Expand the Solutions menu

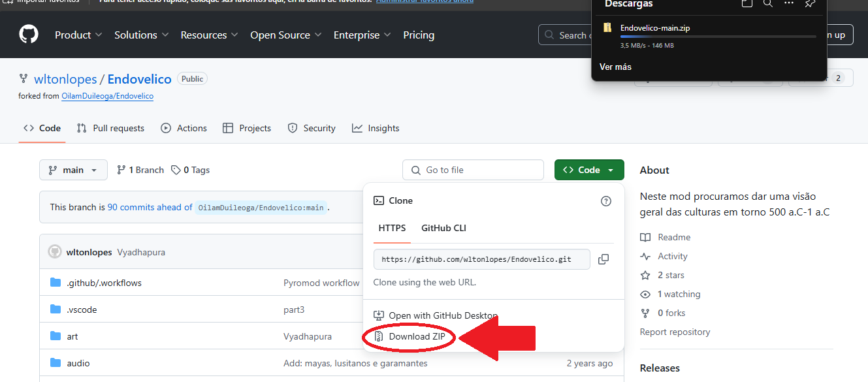pos(142,35)
